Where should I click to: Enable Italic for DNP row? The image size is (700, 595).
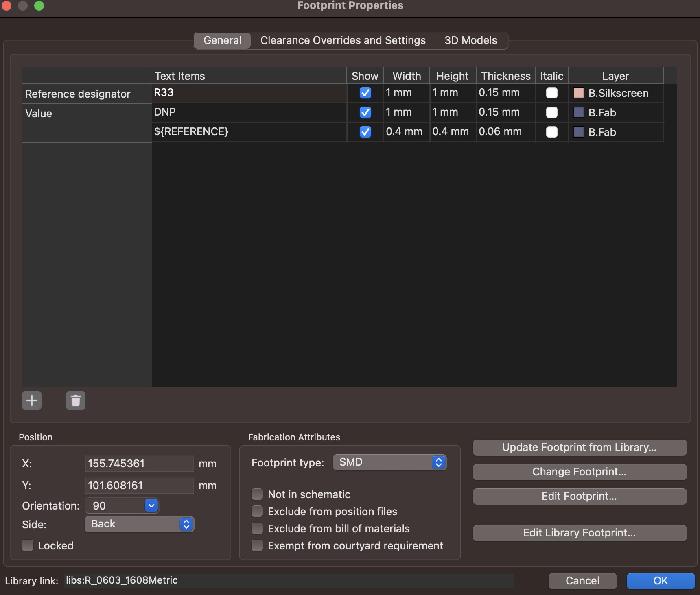552,112
